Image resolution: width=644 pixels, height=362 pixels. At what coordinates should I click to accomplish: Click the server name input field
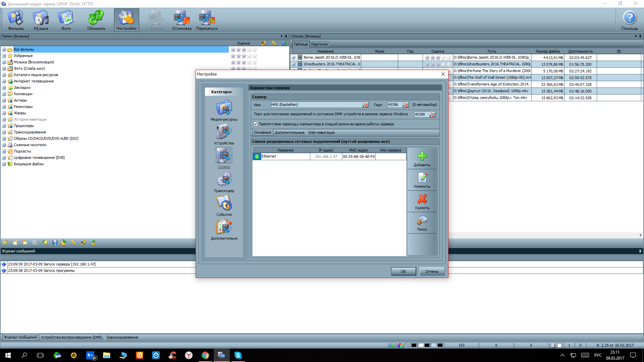315,105
